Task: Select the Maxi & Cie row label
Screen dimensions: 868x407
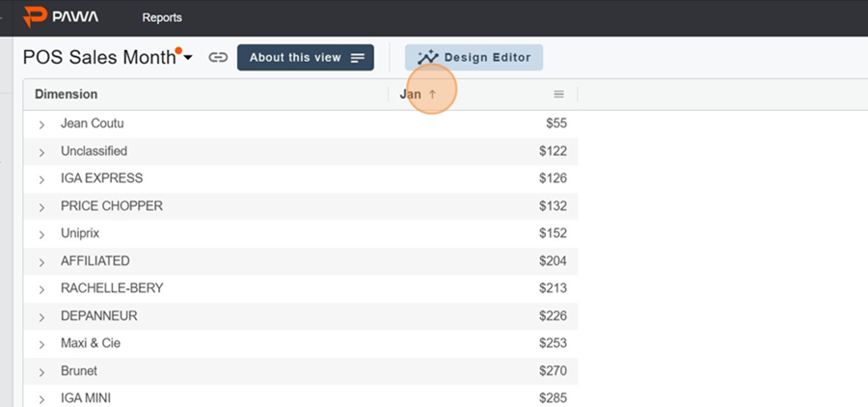Action: point(91,343)
